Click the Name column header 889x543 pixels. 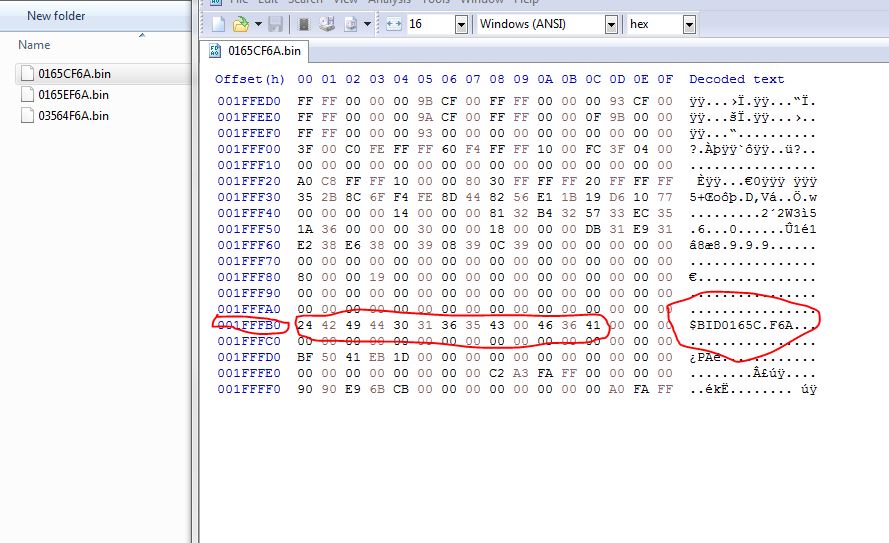pos(34,45)
